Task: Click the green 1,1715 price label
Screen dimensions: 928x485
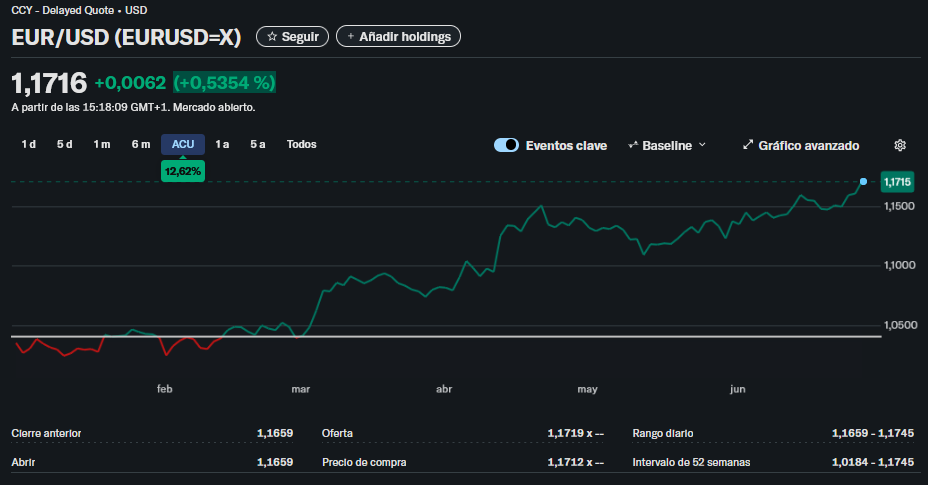Action: point(897,182)
